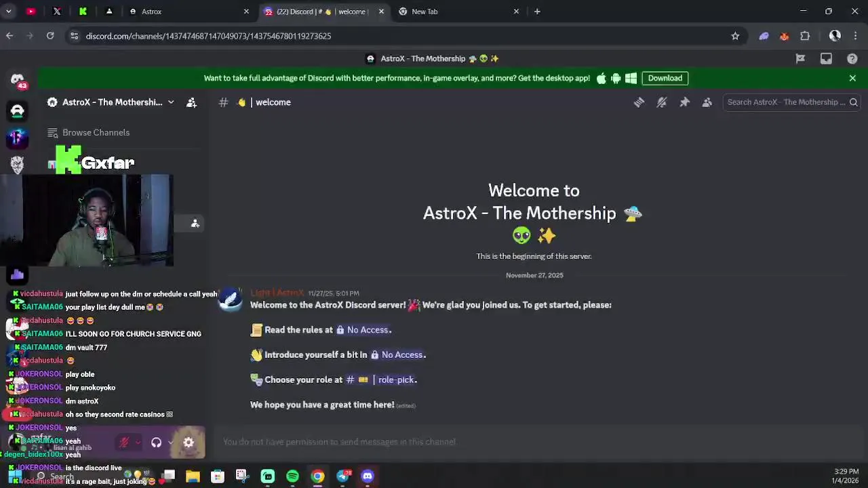Open Discord app from the taskbar

368,476
